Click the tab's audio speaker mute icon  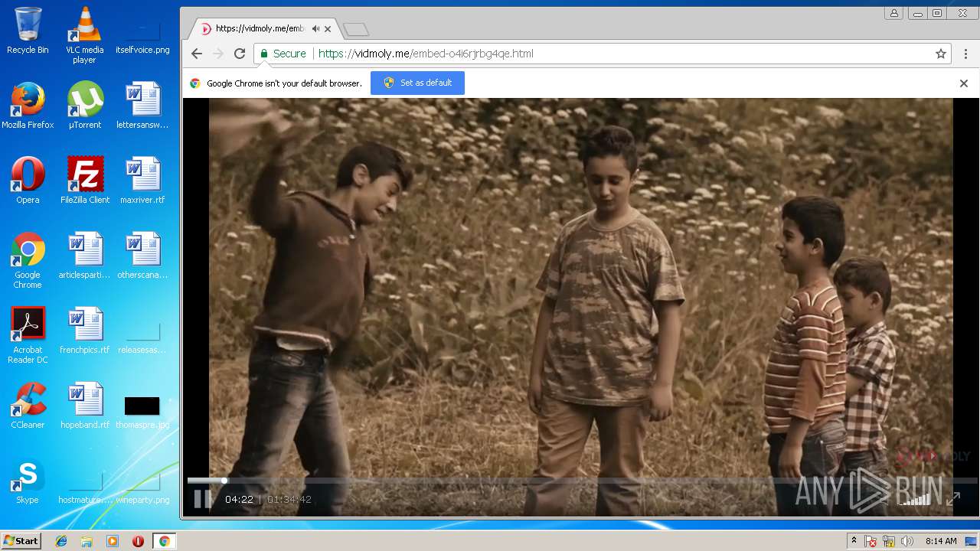pos(315,28)
